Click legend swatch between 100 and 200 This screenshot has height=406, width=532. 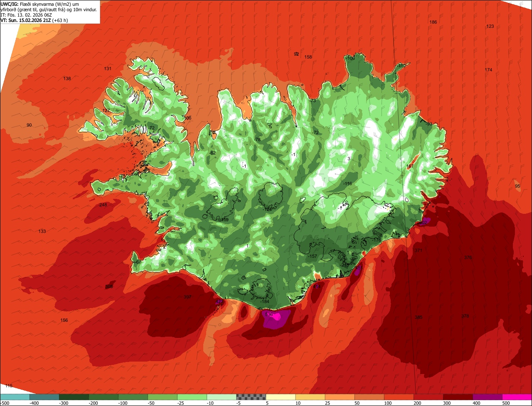399,397
